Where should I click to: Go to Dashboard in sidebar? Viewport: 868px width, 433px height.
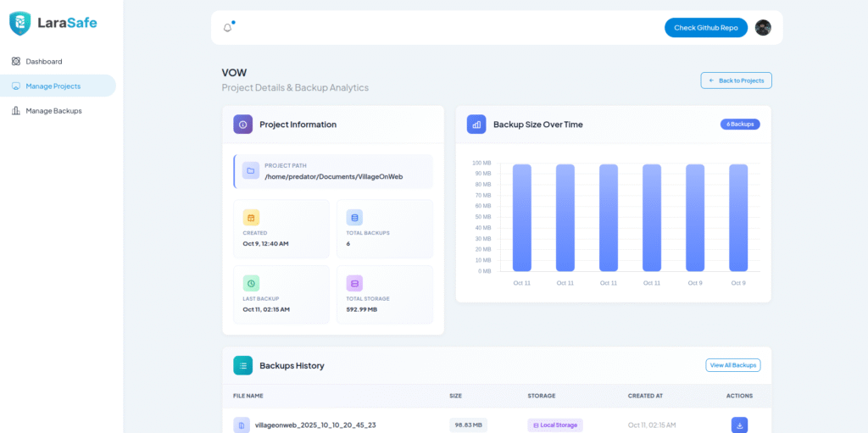(x=43, y=62)
